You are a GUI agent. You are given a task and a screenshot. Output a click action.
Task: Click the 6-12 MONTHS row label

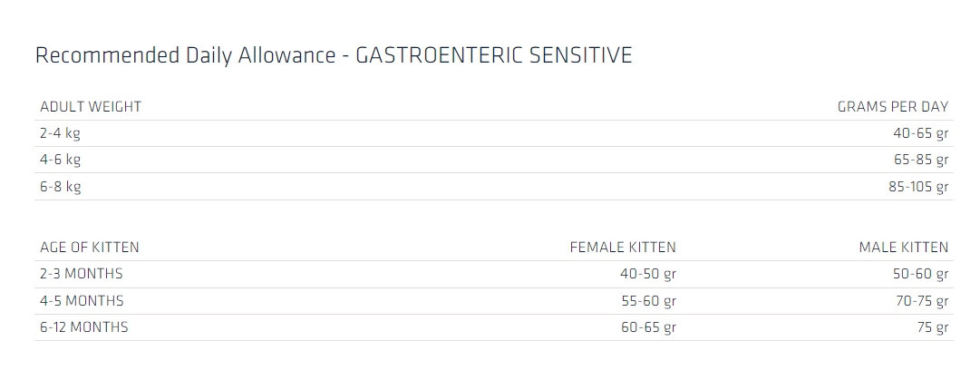pos(84,327)
